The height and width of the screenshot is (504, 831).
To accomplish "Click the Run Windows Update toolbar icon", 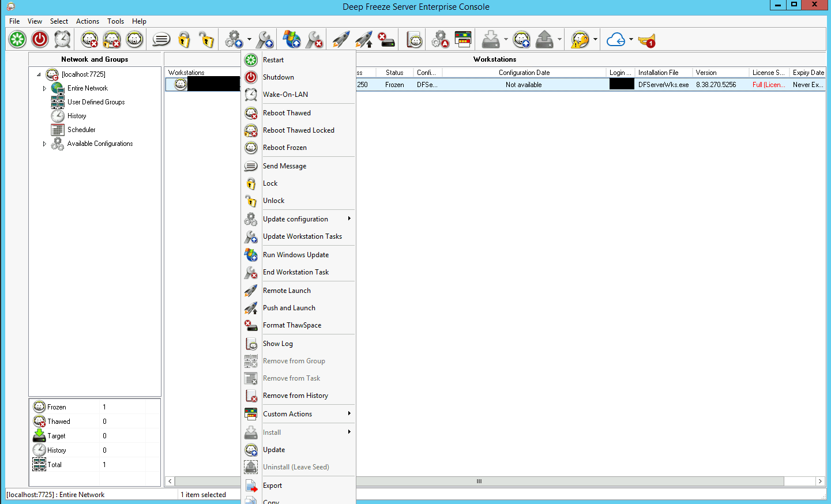I will pos(292,39).
